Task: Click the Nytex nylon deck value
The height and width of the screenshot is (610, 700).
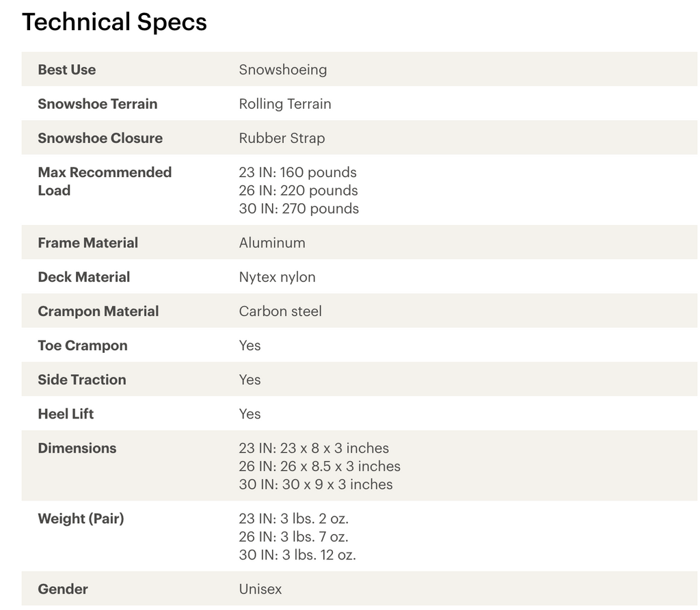Action: click(x=277, y=277)
